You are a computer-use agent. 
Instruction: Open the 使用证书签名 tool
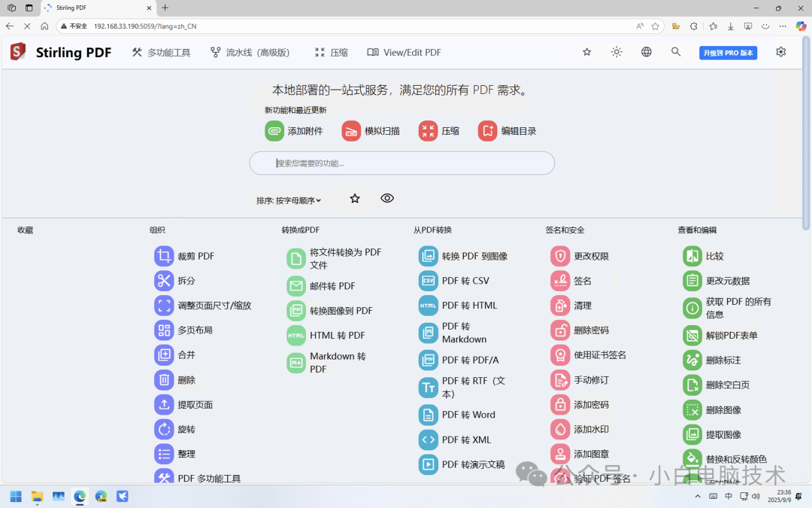pos(589,355)
